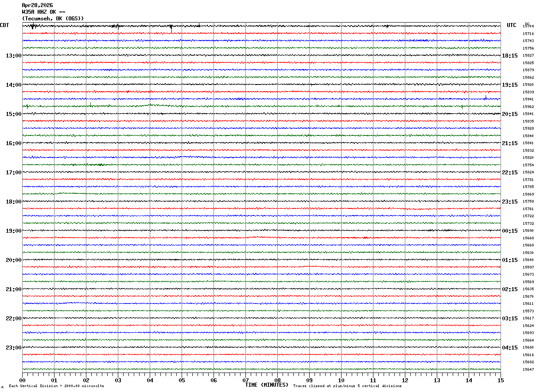This screenshot has width=536, height=392.
Task: Select the 23:00 CDT time label
Action: (x=14, y=348)
